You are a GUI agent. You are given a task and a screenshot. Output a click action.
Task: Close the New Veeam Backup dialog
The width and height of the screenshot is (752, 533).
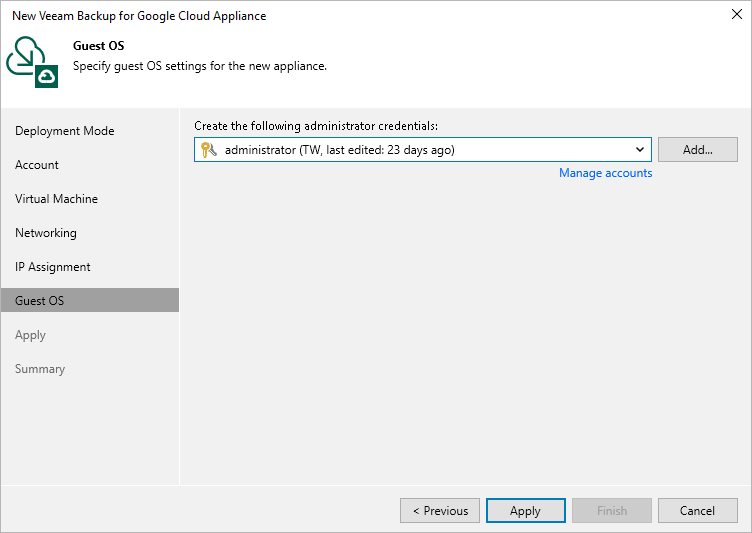coord(737,14)
